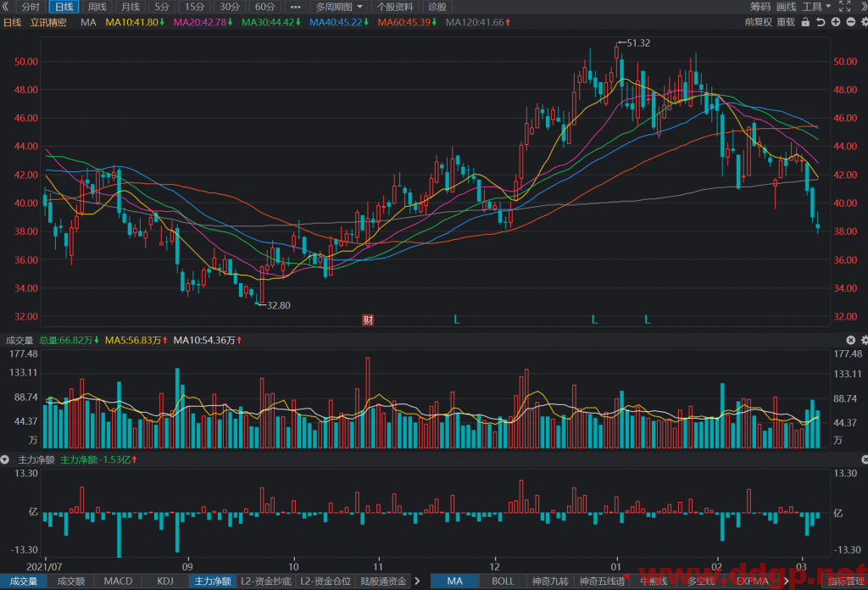Select the 成交额 indicator tab
Viewport: 868px width, 590px height.
coord(71,582)
